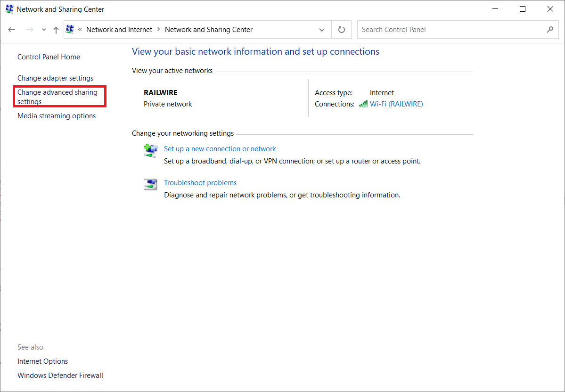The width and height of the screenshot is (565, 392).
Task: Open Change adapter settings
Action: (56, 78)
